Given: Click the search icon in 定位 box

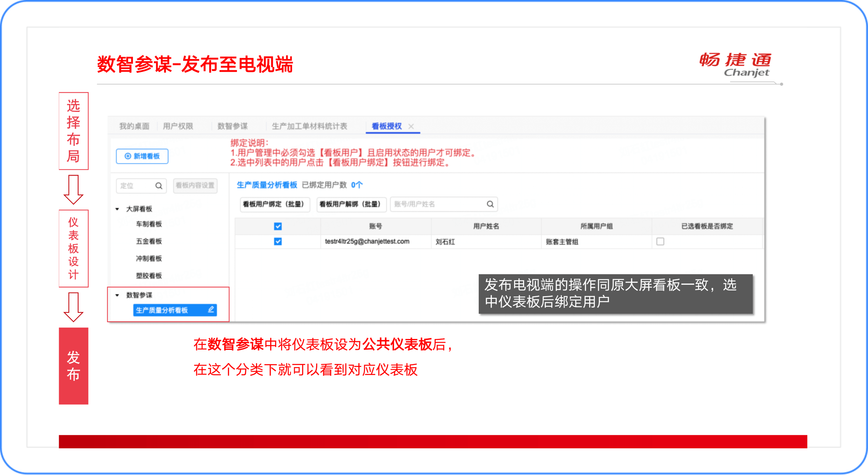Looking at the screenshot, I should (x=159, y=185).
